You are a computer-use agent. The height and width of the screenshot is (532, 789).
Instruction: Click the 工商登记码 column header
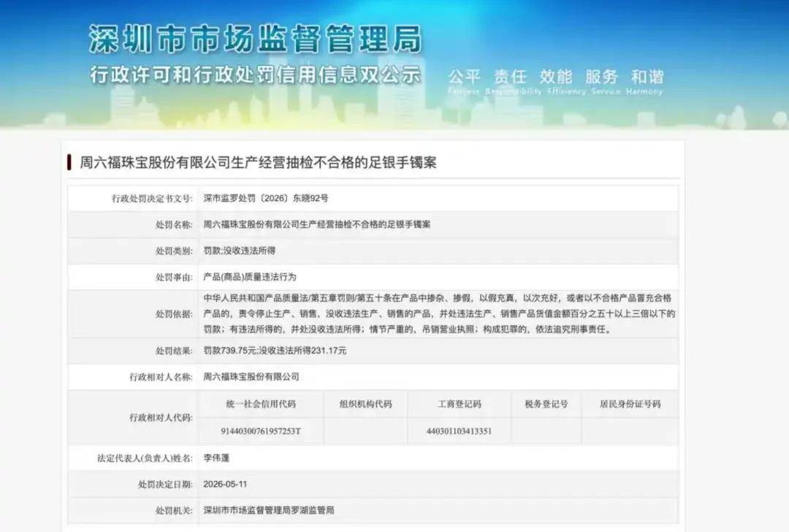point(460,404)
